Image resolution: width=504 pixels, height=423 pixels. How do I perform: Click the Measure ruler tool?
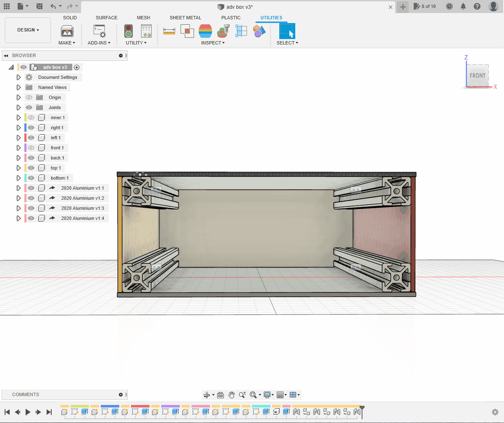click(x=169, y=31)
